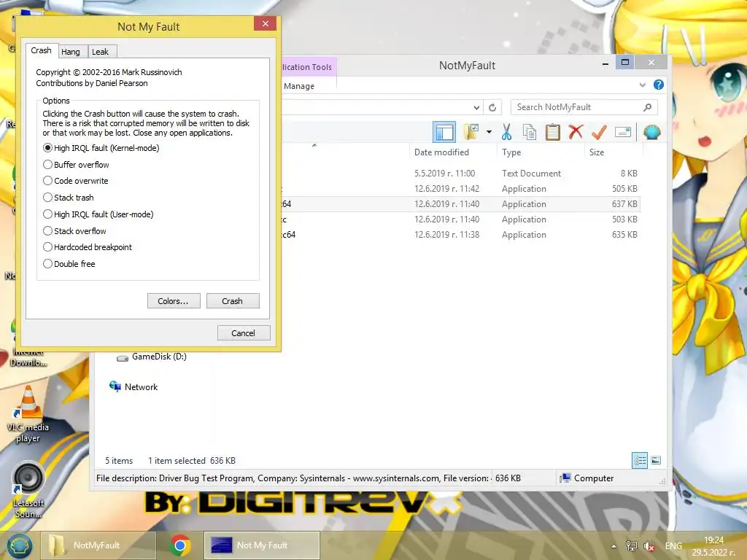Close the Not My Fault dialog
This screenshot has width=747, height=560.
coord(266,23)
